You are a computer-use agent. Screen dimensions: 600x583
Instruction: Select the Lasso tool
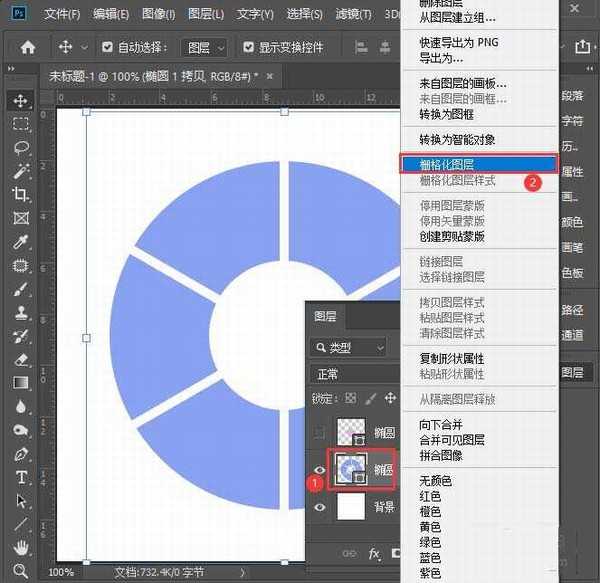[x=20, y=147]
